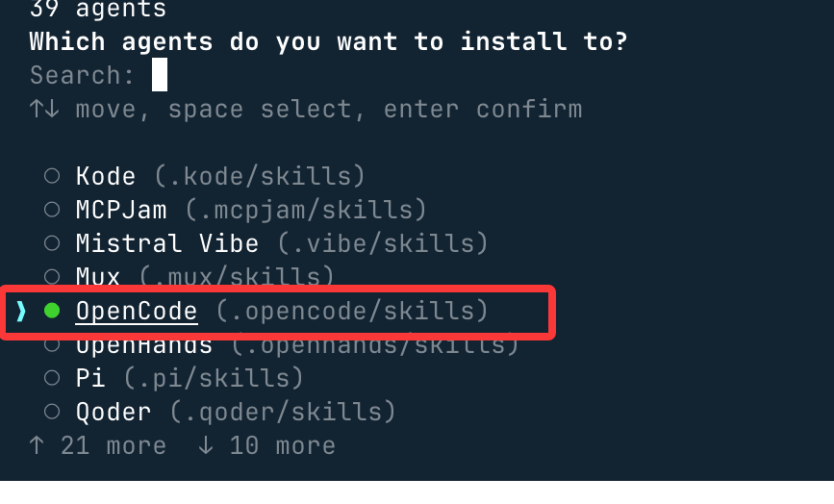The image size is (834, 504).
Task: Click the up-down arrows move hint icon
Action: click(44, 109)
